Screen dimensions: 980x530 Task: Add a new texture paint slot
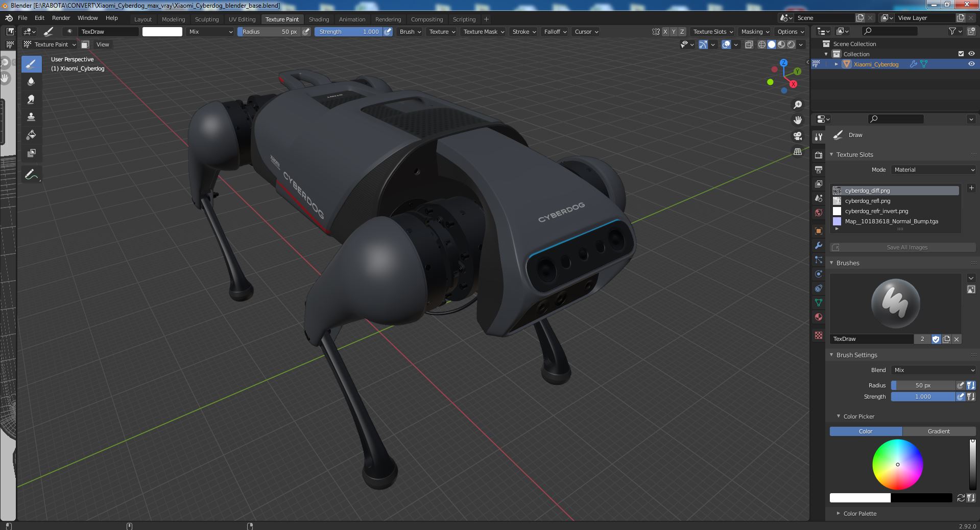(x=971, y=188)
